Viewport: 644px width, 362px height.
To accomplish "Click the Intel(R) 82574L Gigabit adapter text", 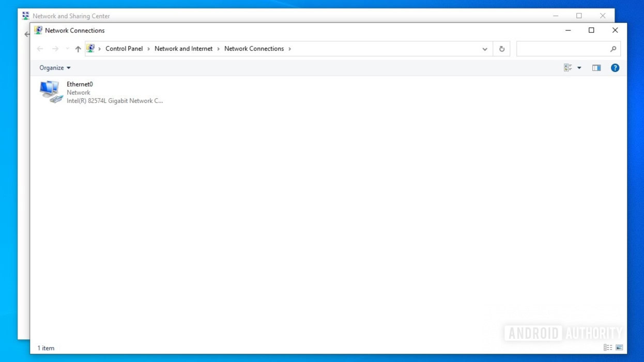I will coord(115,101).
